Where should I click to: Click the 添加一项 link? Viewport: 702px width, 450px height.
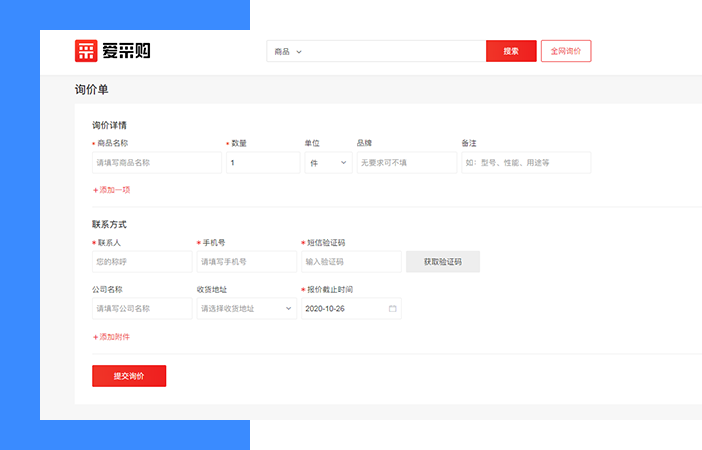[x=112, y=189]
